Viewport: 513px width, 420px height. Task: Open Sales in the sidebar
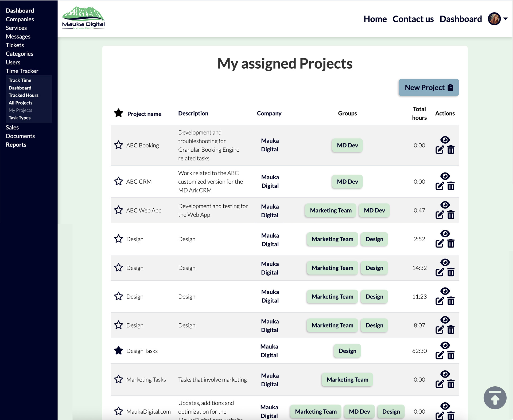point(12,127)
